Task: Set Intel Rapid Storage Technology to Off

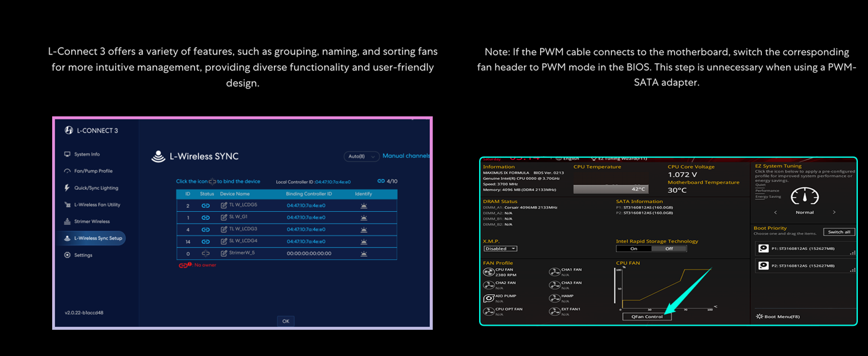Action: 669,249
